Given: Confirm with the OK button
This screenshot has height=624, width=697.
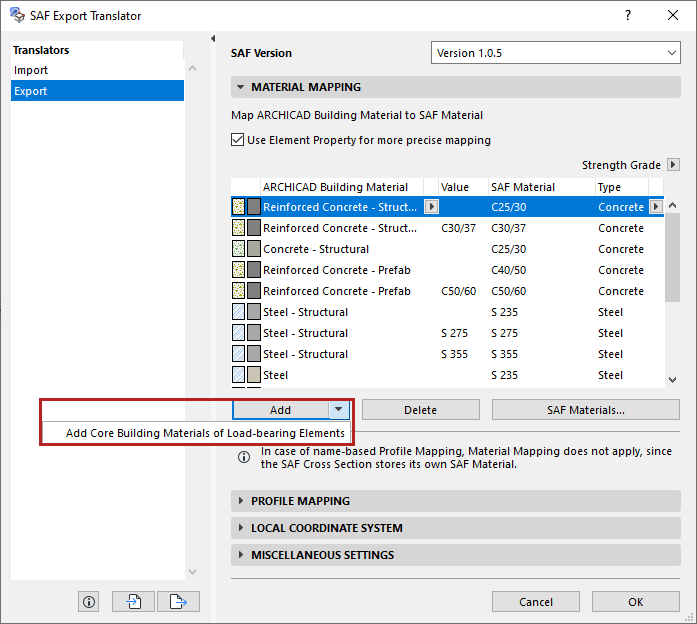Looking at the screenshot, I should pyautogui.click(x=635, y=602).
